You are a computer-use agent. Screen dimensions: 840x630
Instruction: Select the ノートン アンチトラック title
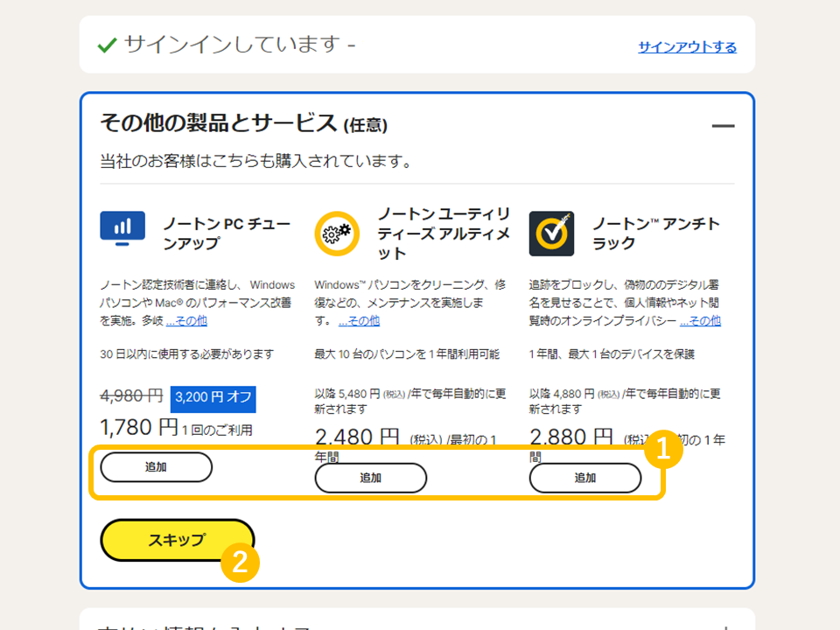(x=655, y=234)
